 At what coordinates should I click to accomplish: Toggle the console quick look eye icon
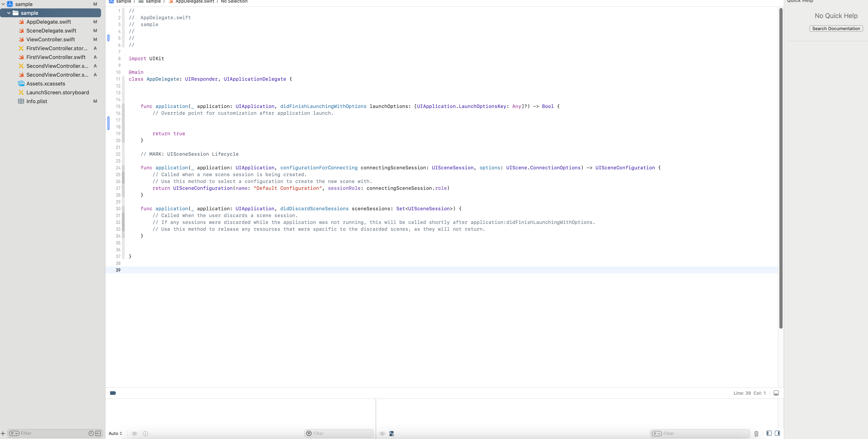click(x=382, y=434)
